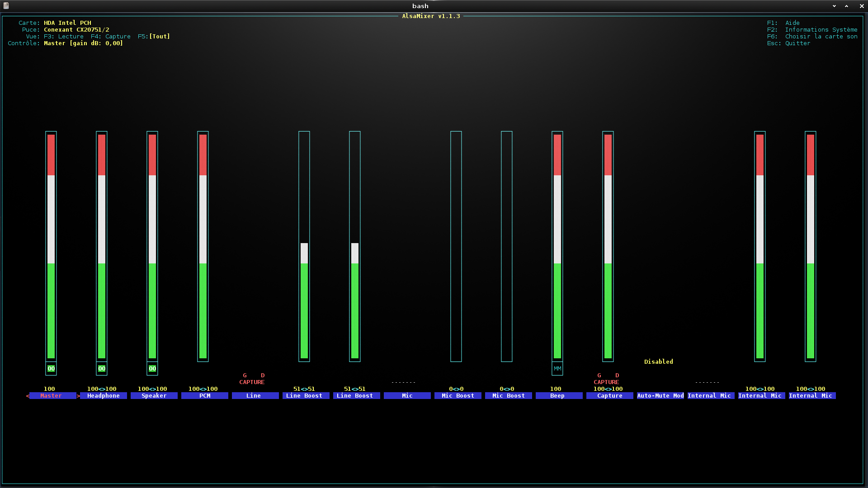Unmute Beep via its MM box
The image size is (868, 488).
[x=557, y=369]
